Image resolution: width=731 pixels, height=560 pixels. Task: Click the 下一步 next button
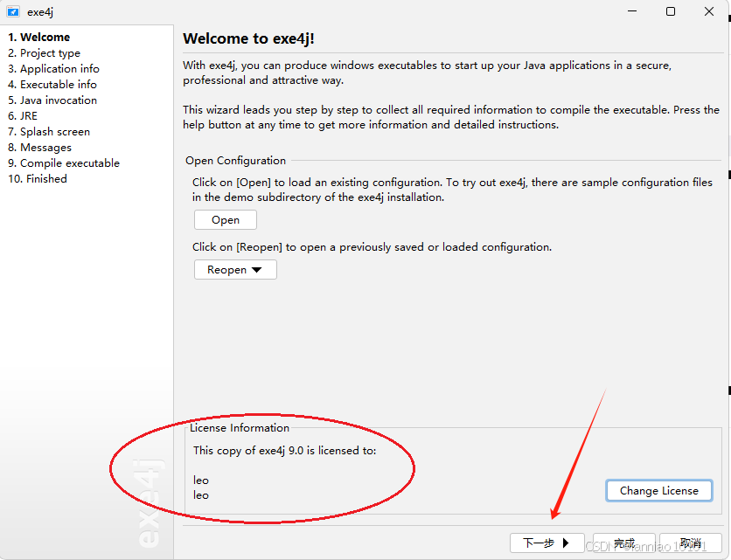pos(547,543)
